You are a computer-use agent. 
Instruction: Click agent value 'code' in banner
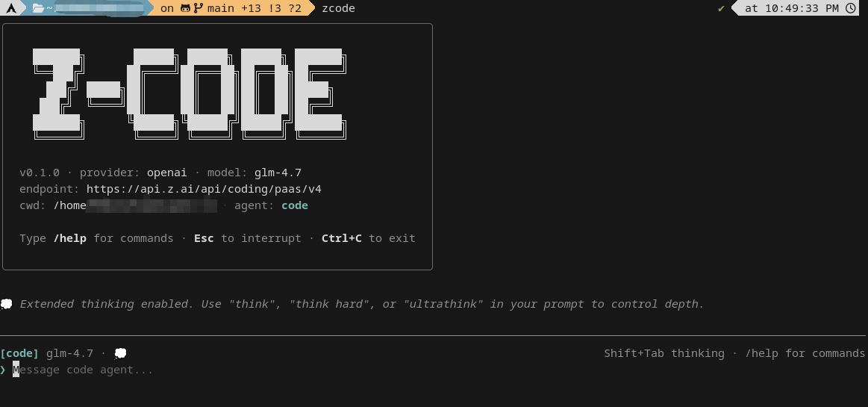(295, 205)
